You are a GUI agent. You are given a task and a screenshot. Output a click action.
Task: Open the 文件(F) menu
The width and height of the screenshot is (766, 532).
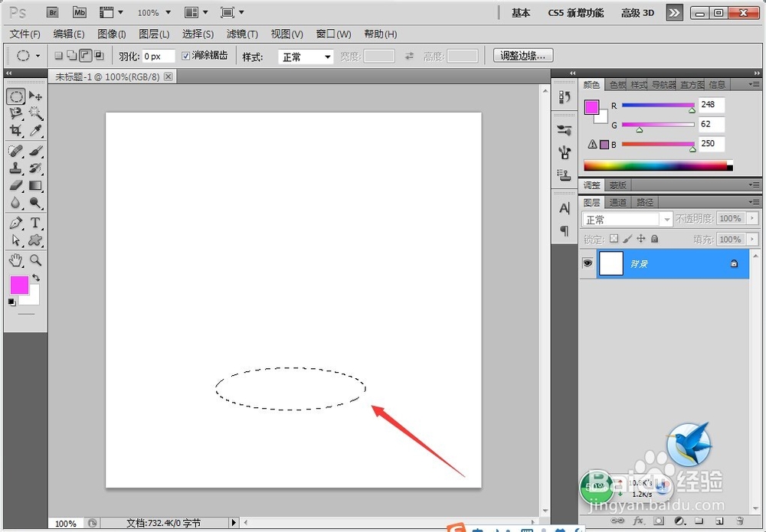pos(25,34)
